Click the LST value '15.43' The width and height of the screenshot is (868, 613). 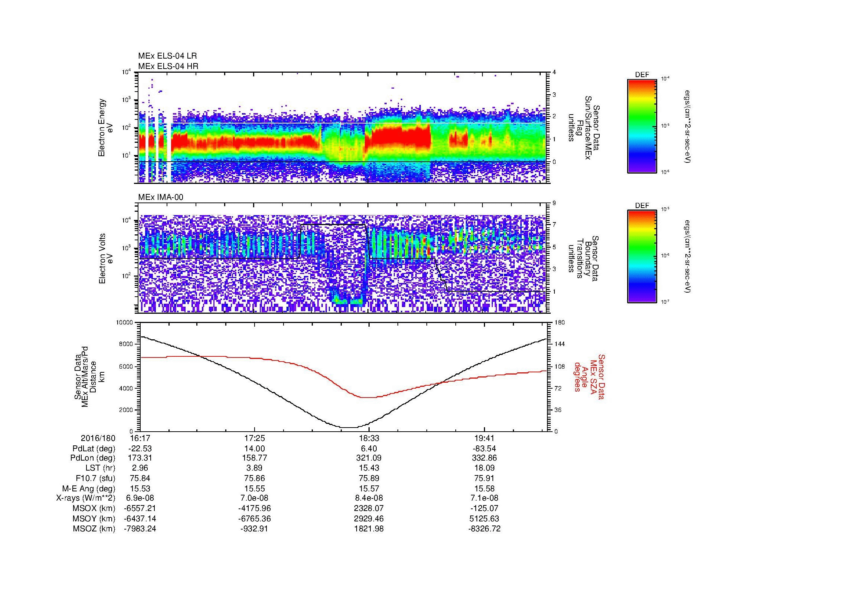(369, 468)
